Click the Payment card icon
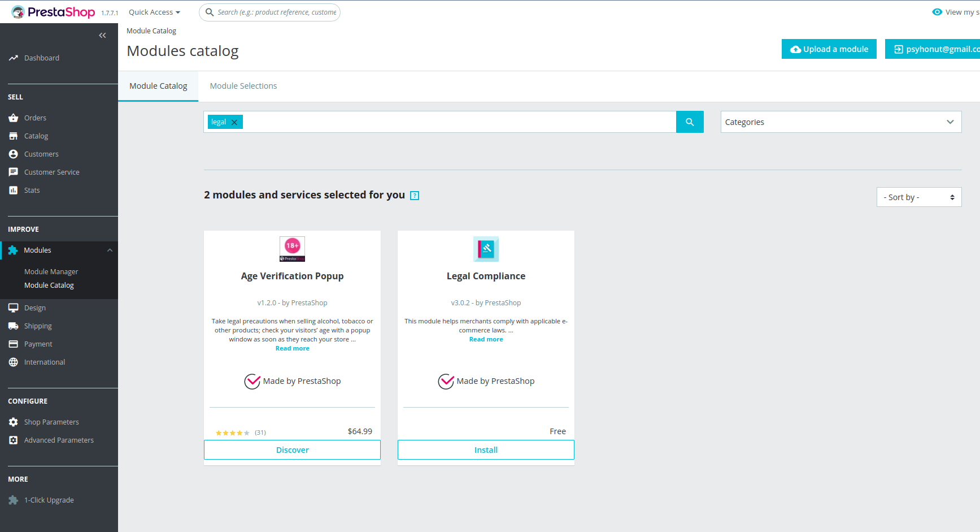Viewport: 980px width, 532px height. click(14, 344)
